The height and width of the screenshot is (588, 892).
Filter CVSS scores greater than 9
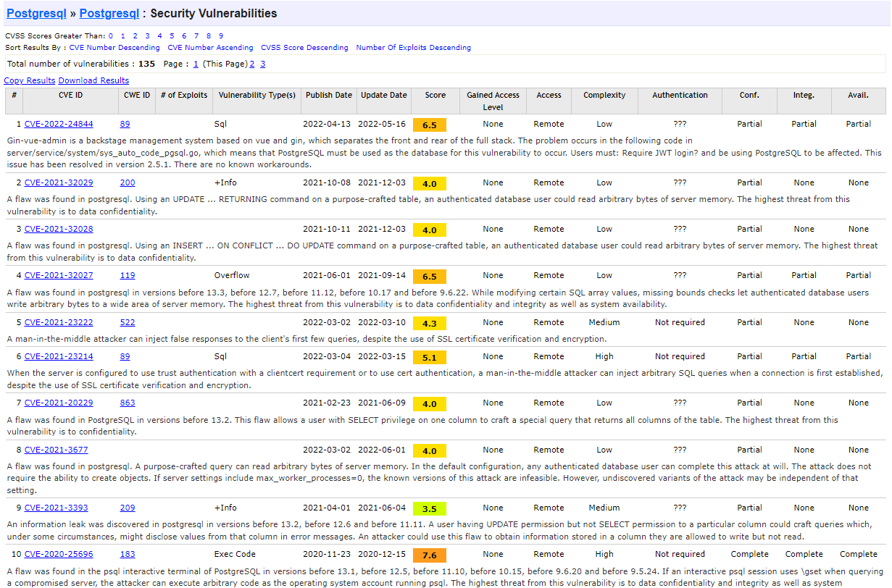(x=221, y=35)
